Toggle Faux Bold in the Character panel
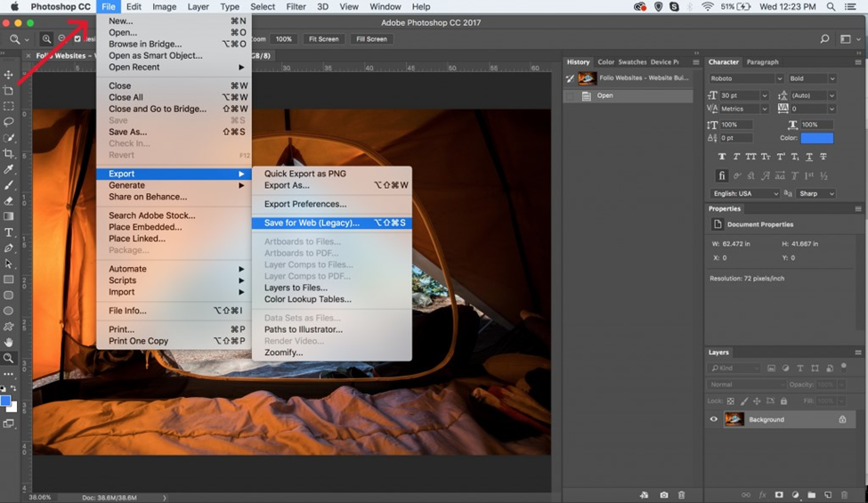The image size is (868, 503). pos(722,157)
